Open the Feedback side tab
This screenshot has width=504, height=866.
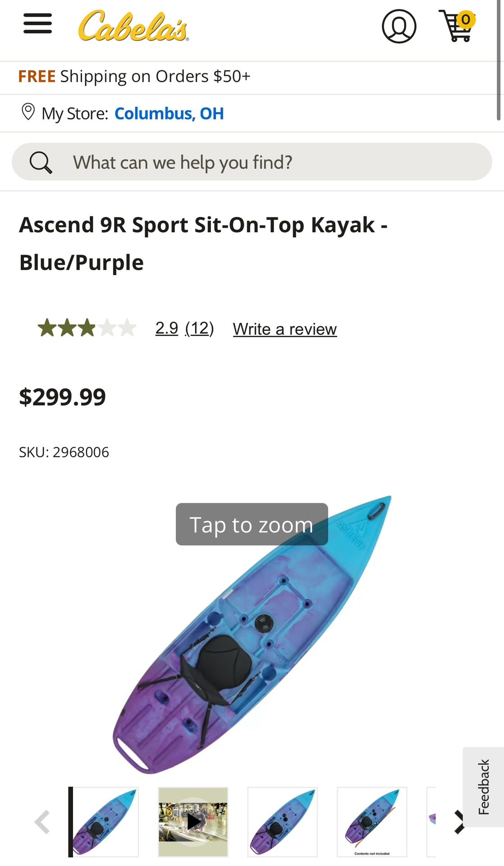483,787
